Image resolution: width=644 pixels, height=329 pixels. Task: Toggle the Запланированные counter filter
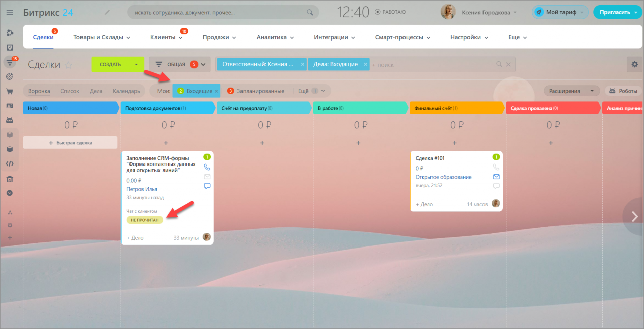click(x=256, y=91)
